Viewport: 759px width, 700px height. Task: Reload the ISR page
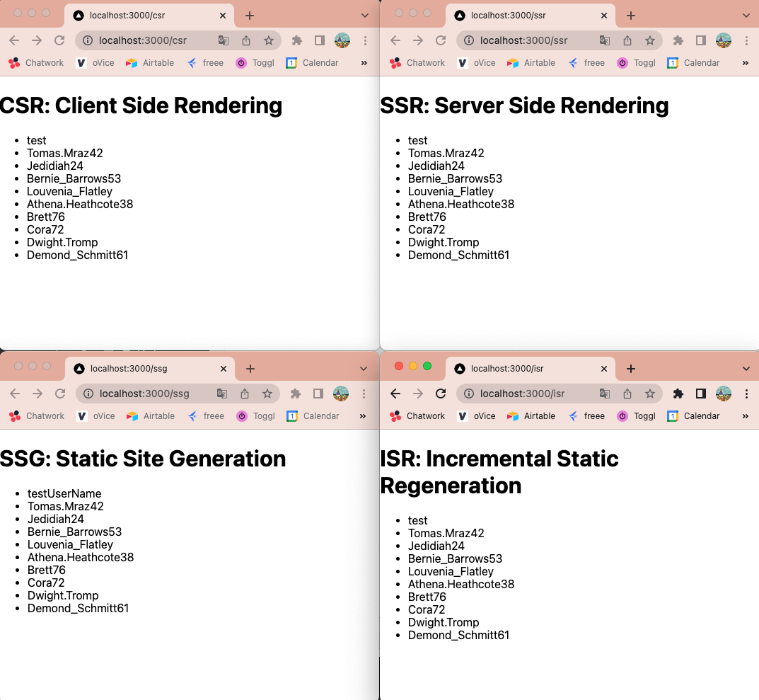pyautogui.click(x=441, y=393)
